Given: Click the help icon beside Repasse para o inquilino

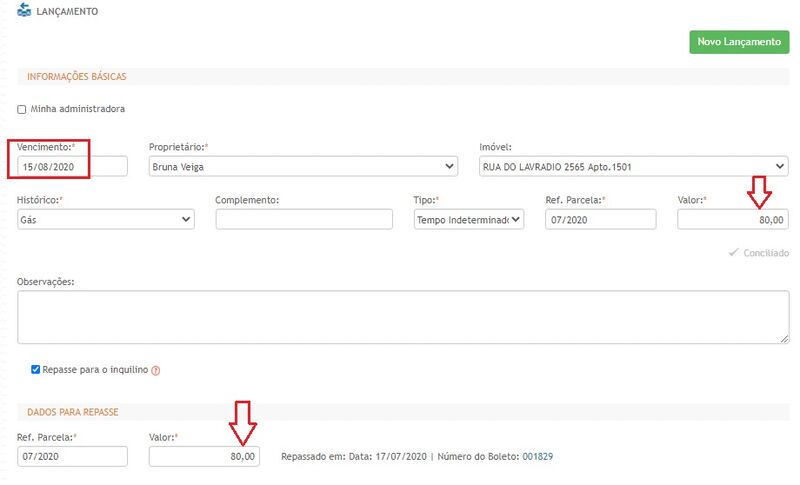Looking at the screenshot, I should pos(156,370).
